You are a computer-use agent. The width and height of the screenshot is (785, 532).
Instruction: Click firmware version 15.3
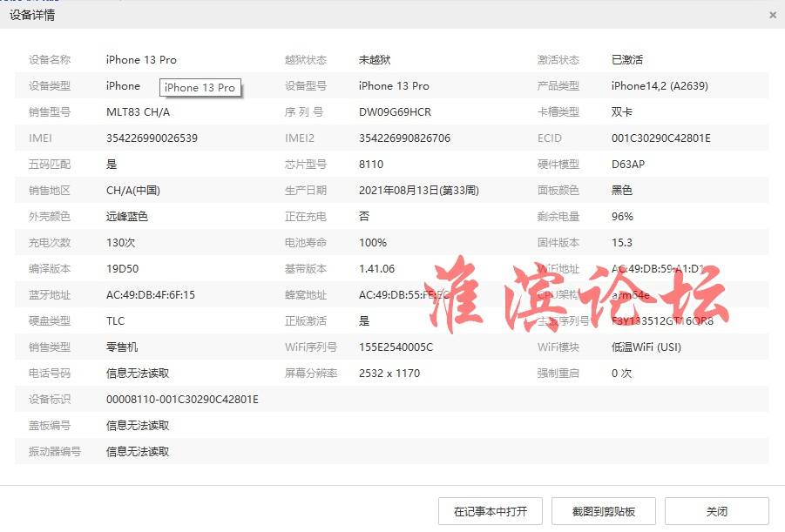[621, 243]
